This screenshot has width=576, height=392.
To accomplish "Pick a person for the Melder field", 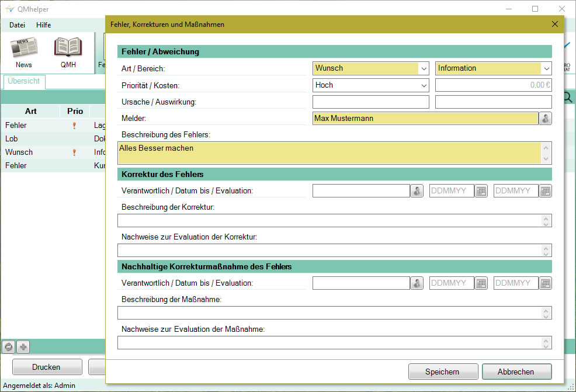I will click(x=545, y=118).
